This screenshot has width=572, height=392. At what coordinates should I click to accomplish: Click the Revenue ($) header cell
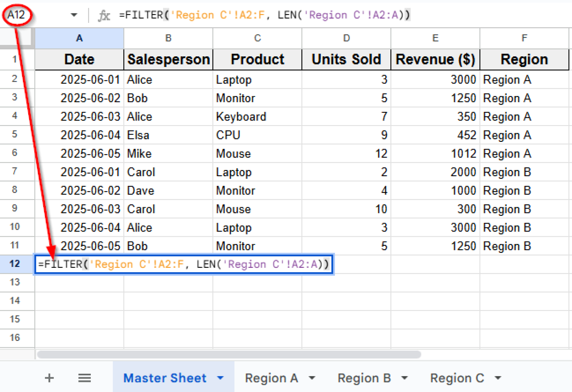(435, 59)
